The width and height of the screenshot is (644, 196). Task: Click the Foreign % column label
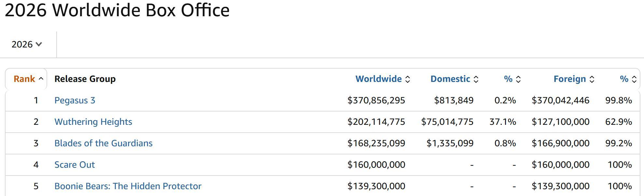pyautogui.click(x=624, y=79)
